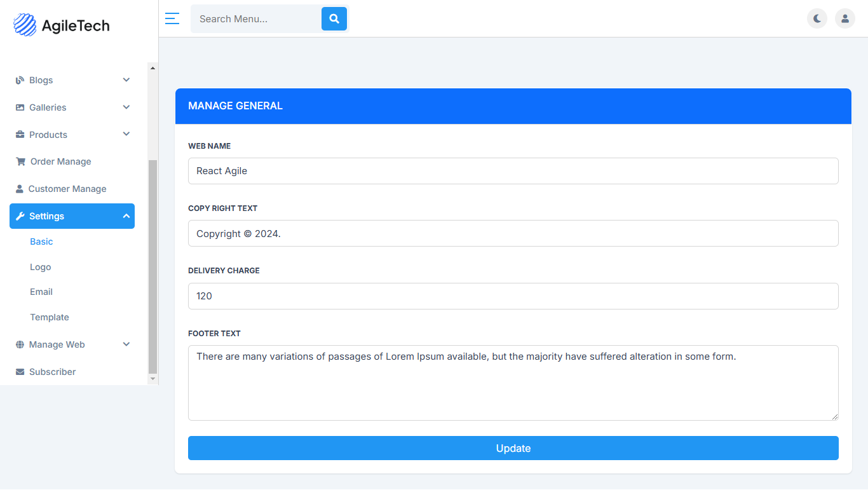Screen dimensions: 868x490
Task: Open the Basic settings submenu
Action: pyautogui.click(x=41, y=242)
